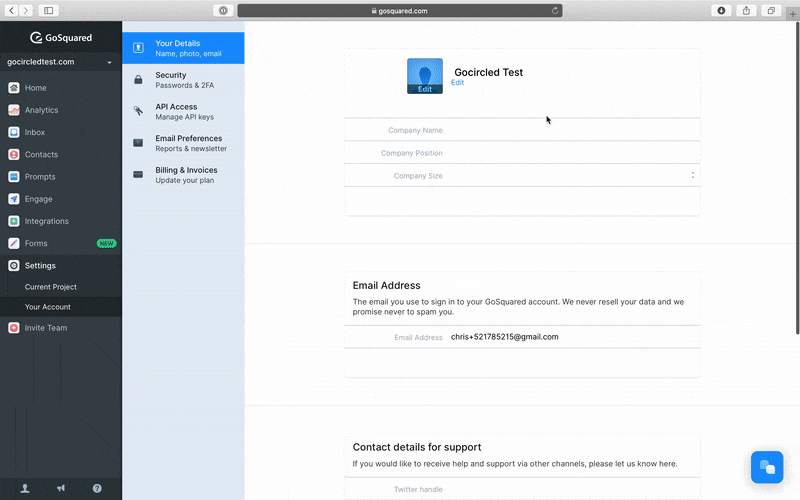This screenshot has height=500, width=800.
Task: Click the Safari address bar
Action: (x=400, y=10)
